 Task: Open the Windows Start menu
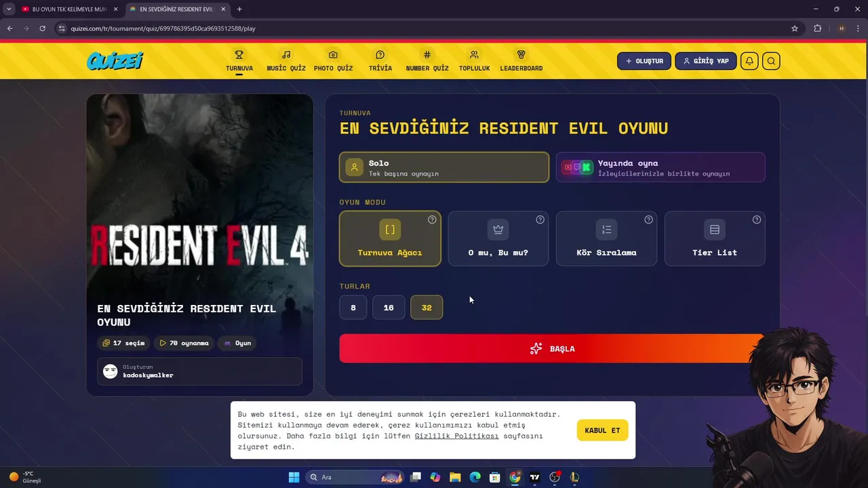coord(294,477)
